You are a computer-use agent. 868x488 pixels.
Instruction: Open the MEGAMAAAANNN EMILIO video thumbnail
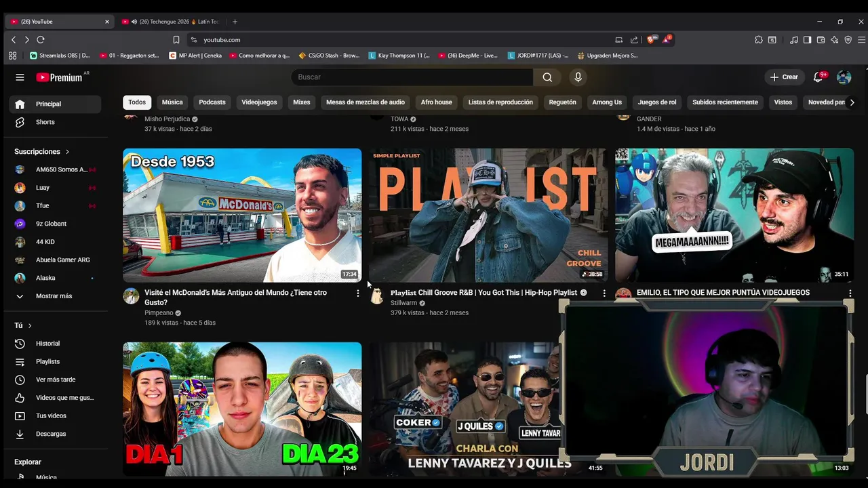[x=734, y=215]
